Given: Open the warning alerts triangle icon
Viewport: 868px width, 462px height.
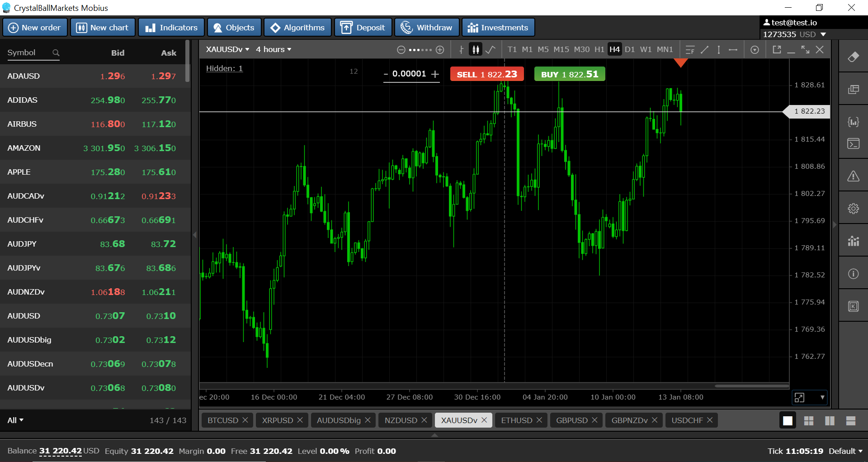Looking at the screenshot, I should 853,176.
